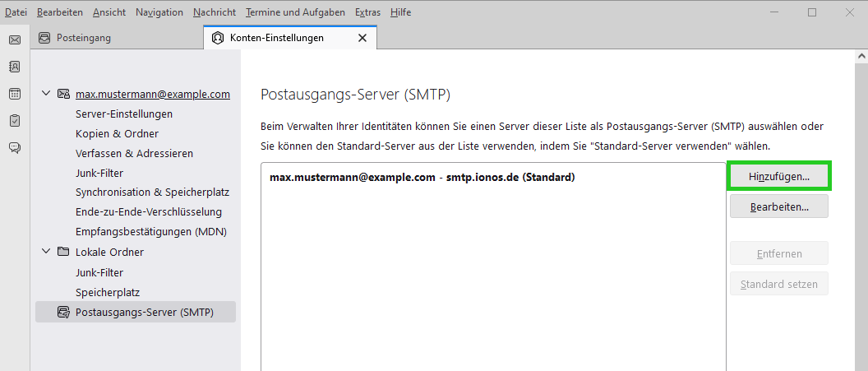Select Postausgangs-Server (SMTP) in the sidebar

pos(136,312)
